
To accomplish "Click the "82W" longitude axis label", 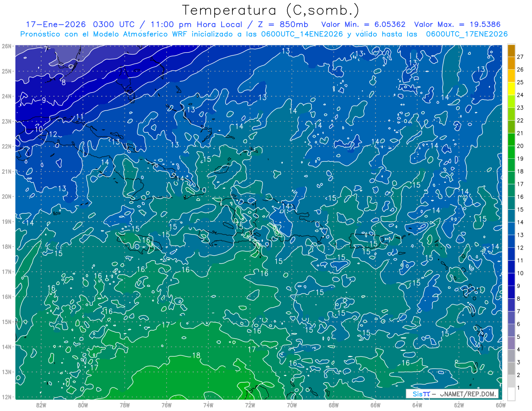I will [x=41, y=405].
